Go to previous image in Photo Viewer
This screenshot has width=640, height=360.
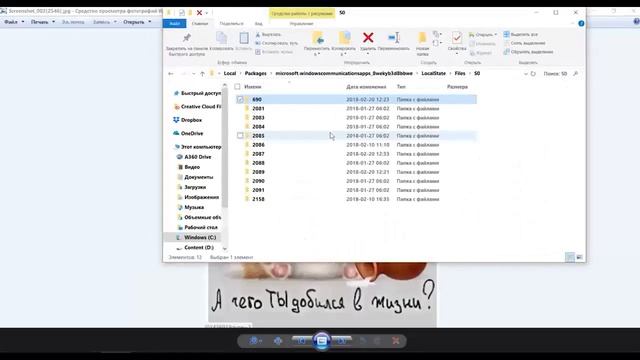pyautogui.click(x=302, y=340)
